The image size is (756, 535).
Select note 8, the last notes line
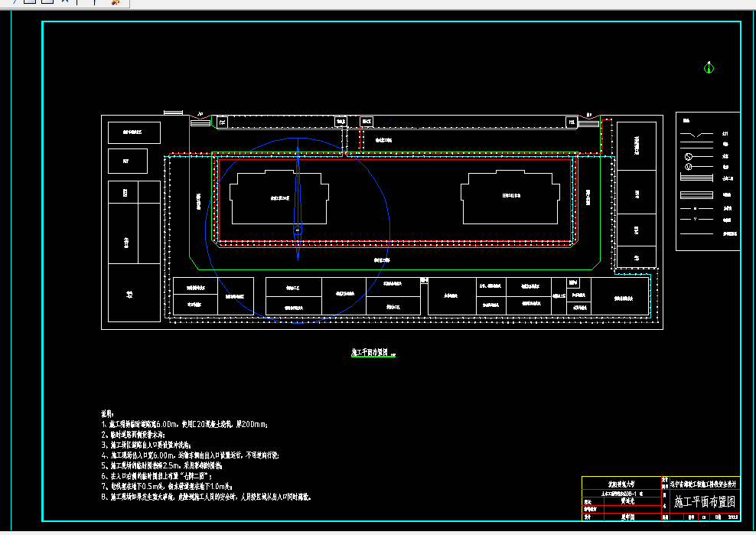[206, 497]
